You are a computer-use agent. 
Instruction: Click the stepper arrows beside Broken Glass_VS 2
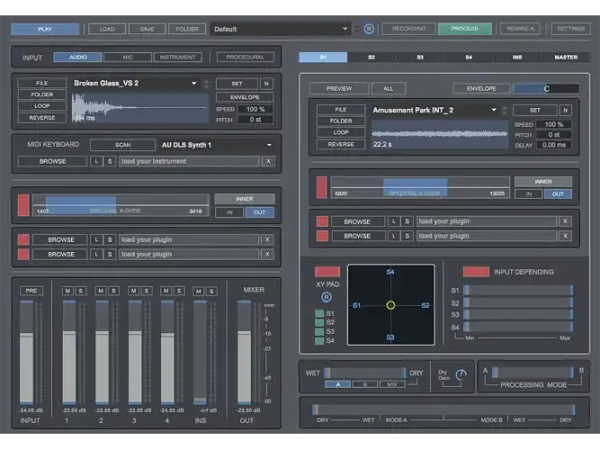[206, 84]
